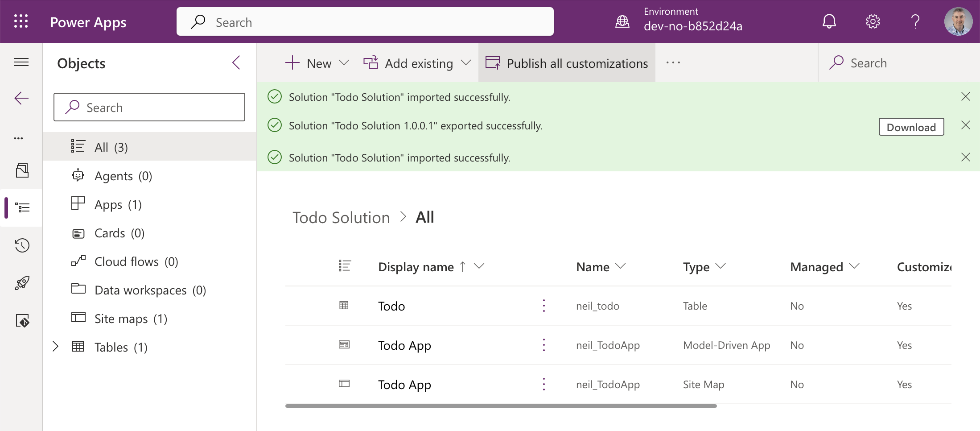Open row options for Todo App Site Map
Viewport: 980px width, 431px height.
coord(544,384)
